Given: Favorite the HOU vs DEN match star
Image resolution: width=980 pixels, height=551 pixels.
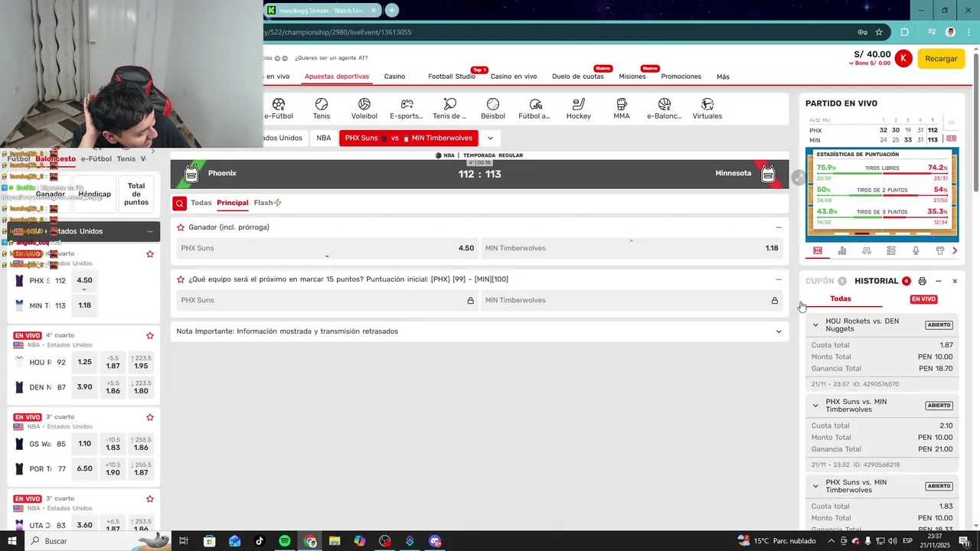Looking at the screenshot, I should point(150,335).
